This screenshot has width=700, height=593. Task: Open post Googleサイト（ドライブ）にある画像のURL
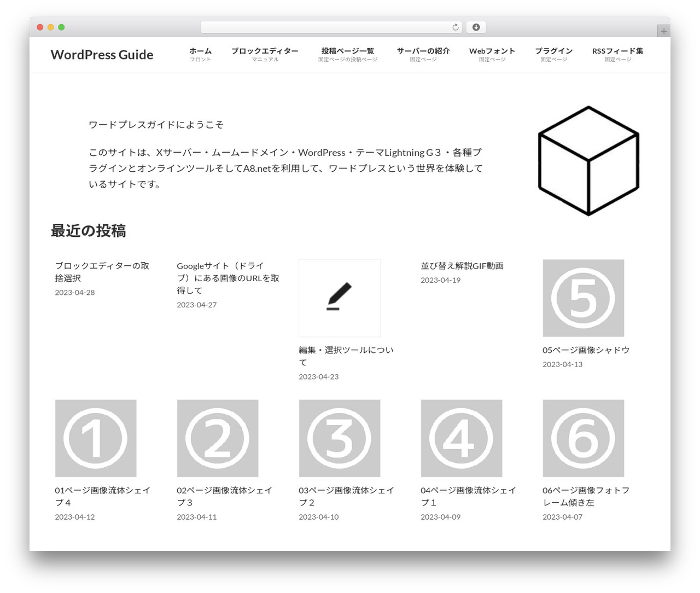(228, 278)
